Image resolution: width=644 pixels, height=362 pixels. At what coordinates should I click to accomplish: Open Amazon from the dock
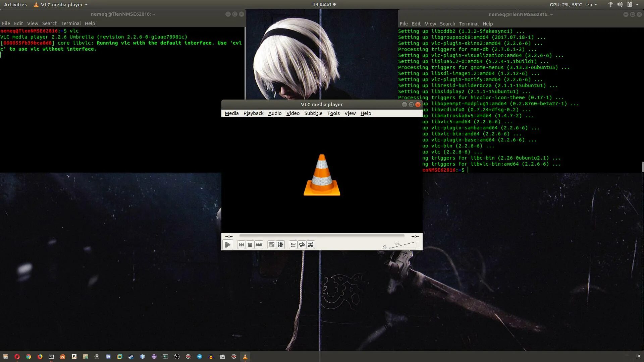pyautogui.click(x=74, y=357)
